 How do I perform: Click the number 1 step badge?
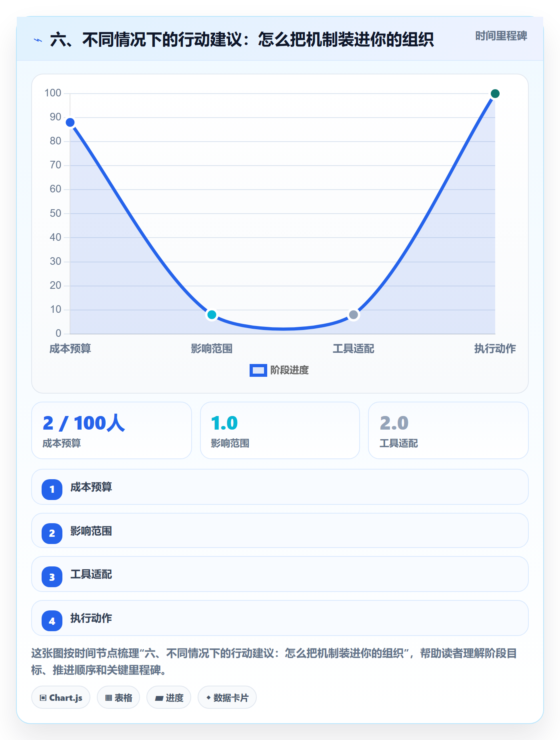[52, 489]
